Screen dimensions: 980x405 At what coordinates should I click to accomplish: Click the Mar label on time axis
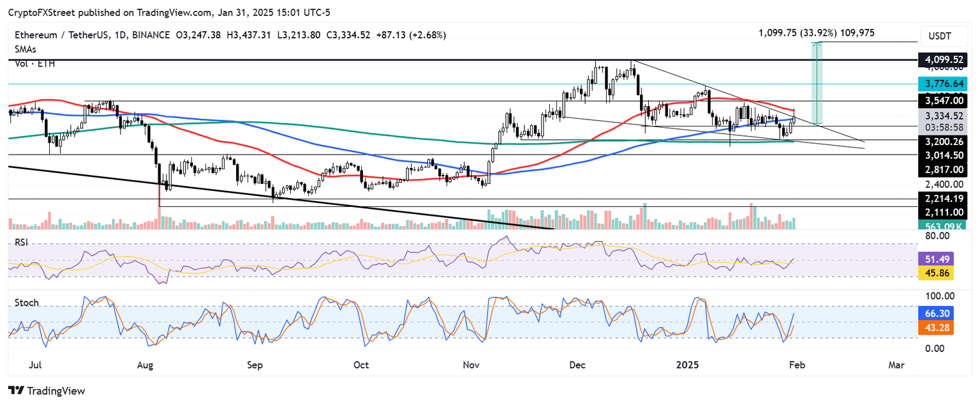tap(897, 365)
